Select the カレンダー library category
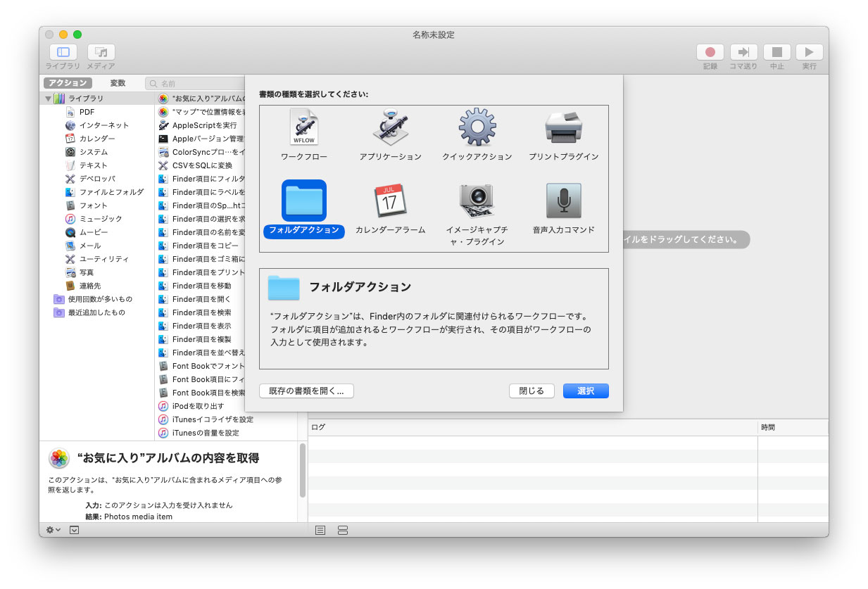 click(90, 139)
